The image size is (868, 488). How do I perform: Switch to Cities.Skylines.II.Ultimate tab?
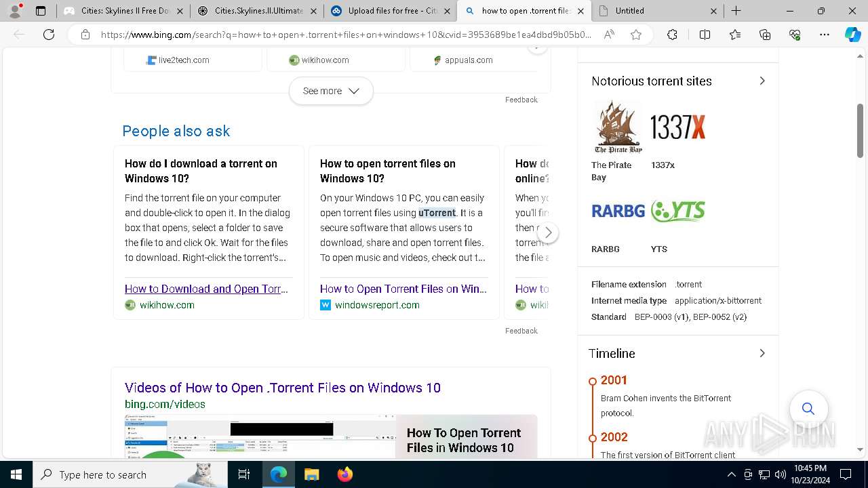tap(256, 11)
